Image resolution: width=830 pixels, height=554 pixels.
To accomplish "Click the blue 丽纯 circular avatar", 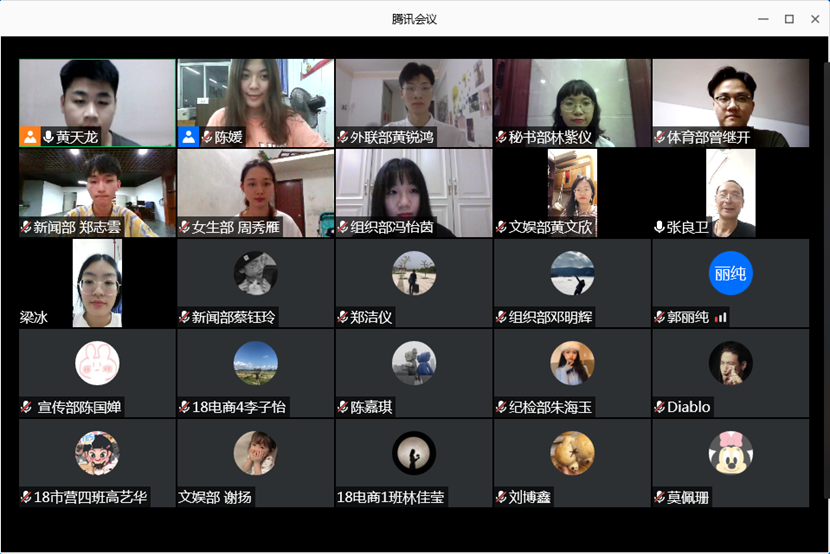I will (730, 274).
